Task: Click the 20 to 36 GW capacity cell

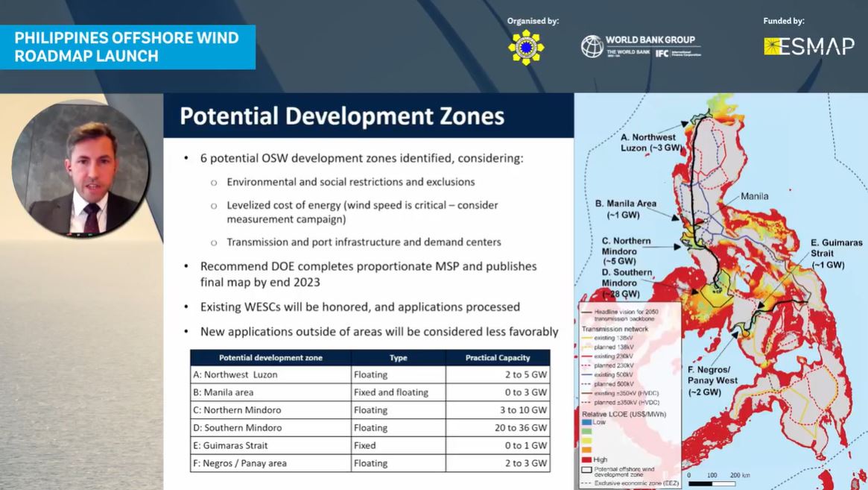Action: point(498,428)
